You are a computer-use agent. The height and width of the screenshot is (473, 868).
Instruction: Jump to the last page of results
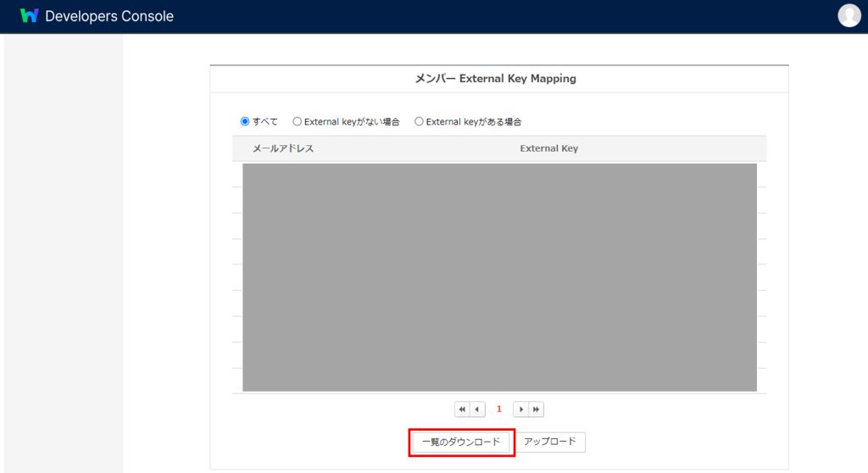click(x=536, y=409)
